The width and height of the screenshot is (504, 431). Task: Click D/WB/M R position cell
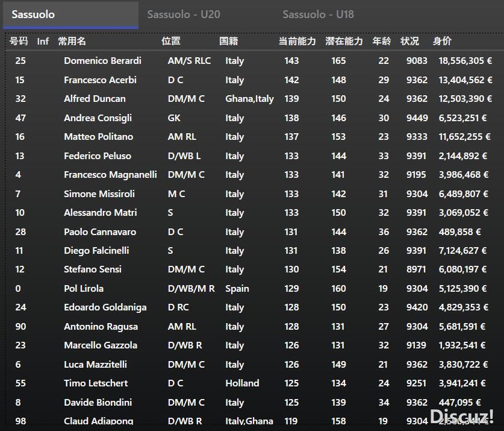tap(191, 289)
